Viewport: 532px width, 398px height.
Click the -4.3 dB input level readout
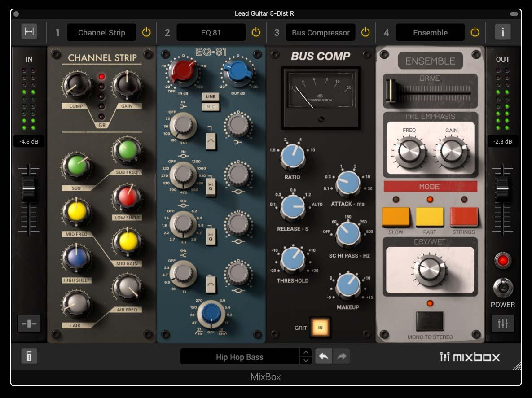click(x=29, y=141)
